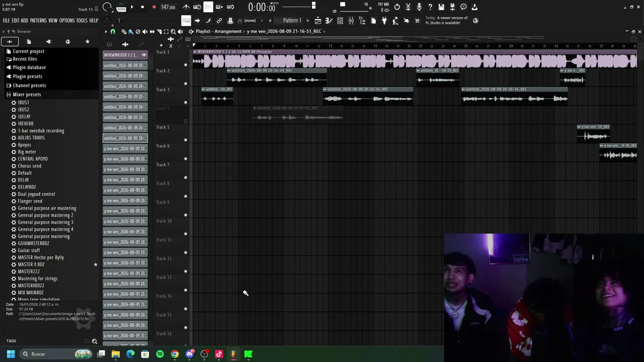Expand the Plugin database browser folder
Viewport: 644px width, 362px height.
tap(29, 67)
